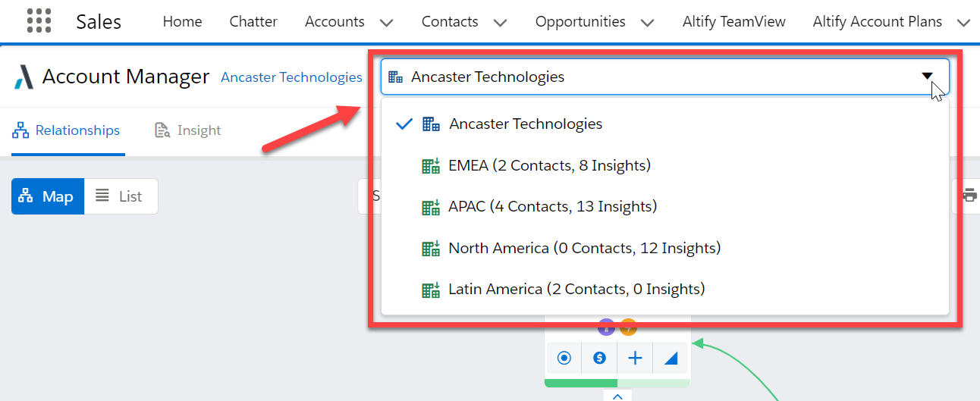Viewport: 980px width, 401px height.
Task: Click the building icon next to North America
Action: click(x=431, y=248)
